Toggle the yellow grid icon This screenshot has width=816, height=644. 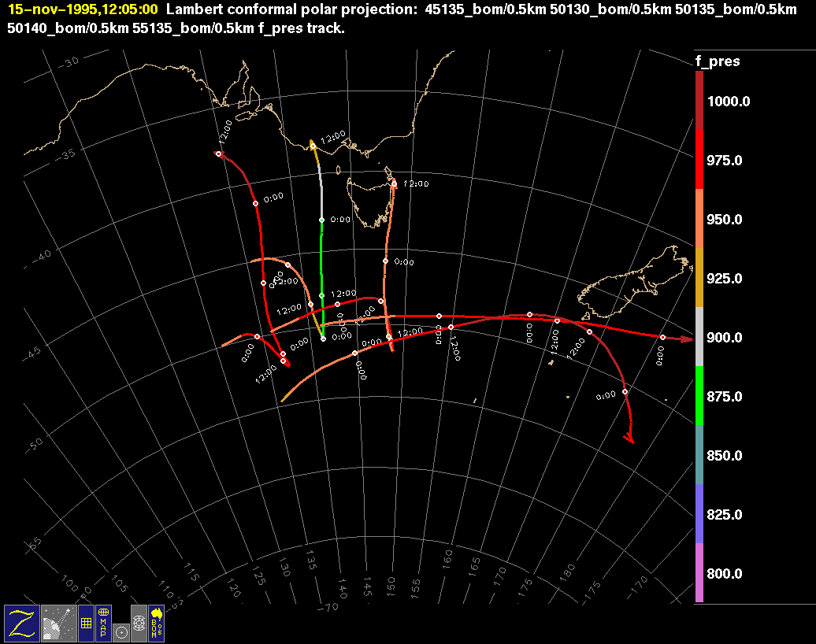86,623
